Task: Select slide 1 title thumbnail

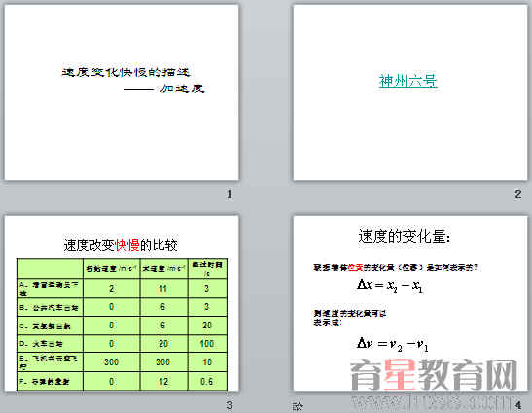Action: [x=122, y=92]
